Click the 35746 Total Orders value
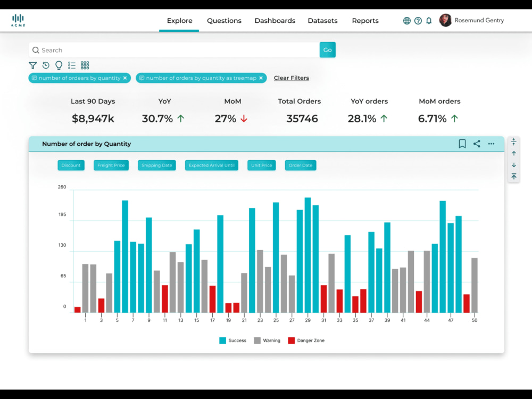Image resolution: width=532 pixels, height=399 pixels. tap(302, 119)
